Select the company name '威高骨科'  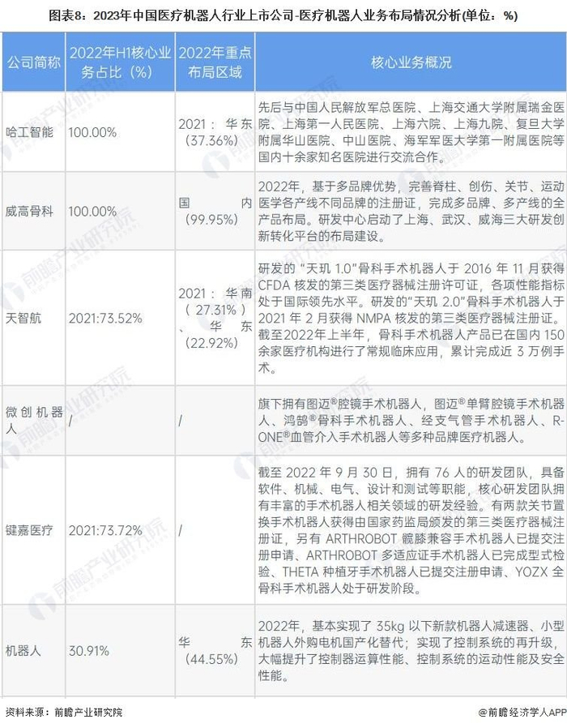coord(29,212)
